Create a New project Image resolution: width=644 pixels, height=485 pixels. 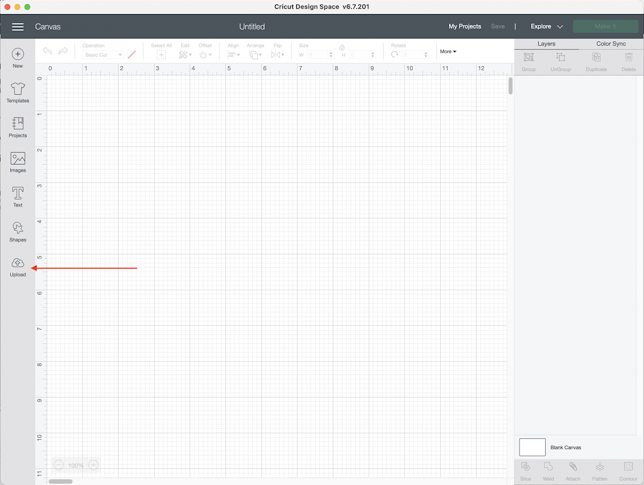click(18, 58)
